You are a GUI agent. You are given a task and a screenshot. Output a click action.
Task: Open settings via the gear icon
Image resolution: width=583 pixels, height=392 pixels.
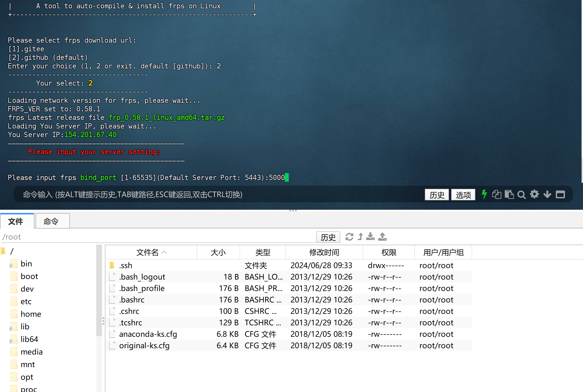535,195
